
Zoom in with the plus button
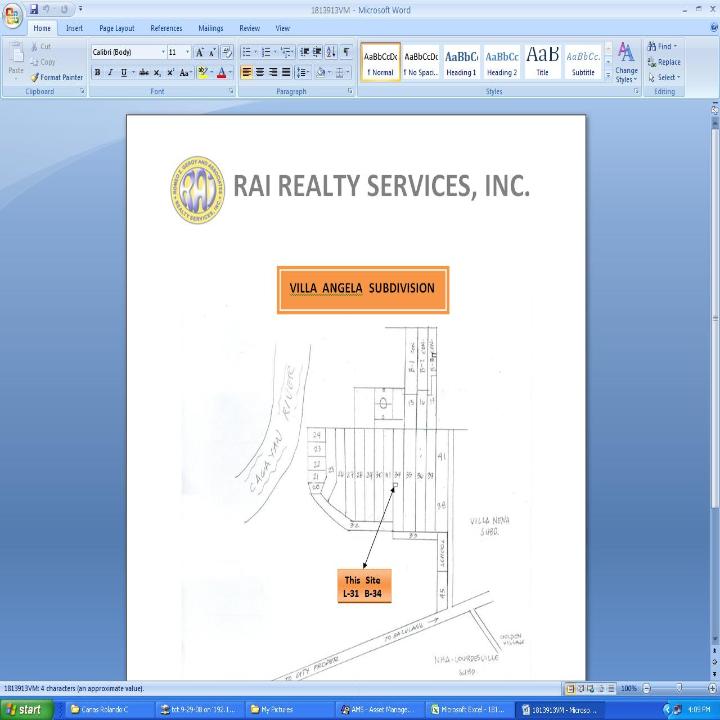pyautogui.click(x=712, y=688)
